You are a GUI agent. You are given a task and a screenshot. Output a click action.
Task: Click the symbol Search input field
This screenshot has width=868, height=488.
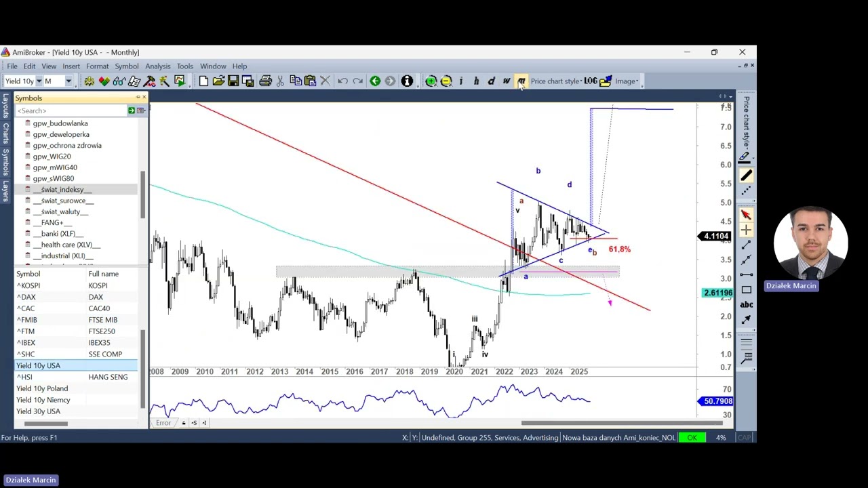coord(71,110)
